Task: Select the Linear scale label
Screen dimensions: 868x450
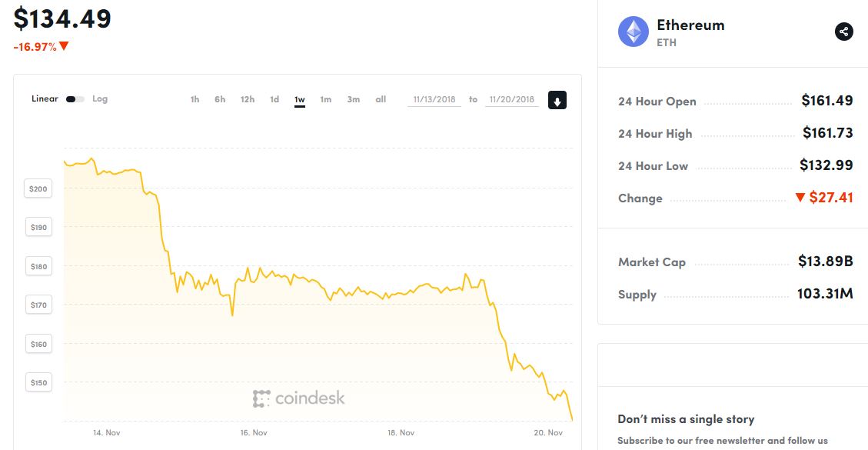Action: click(45, 99)
